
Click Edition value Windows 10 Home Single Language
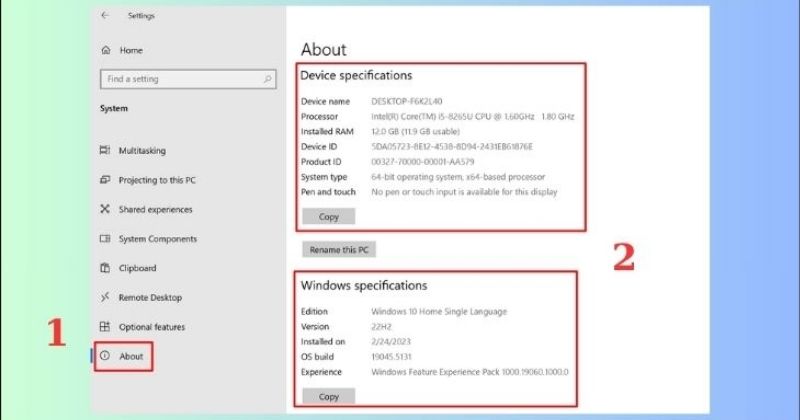(x=439, y=311)
